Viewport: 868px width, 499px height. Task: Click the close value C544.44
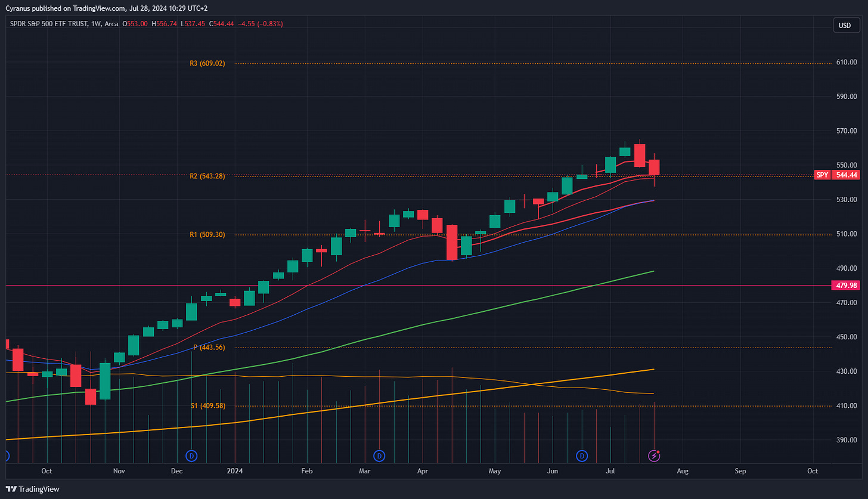[x=222, y=24]
